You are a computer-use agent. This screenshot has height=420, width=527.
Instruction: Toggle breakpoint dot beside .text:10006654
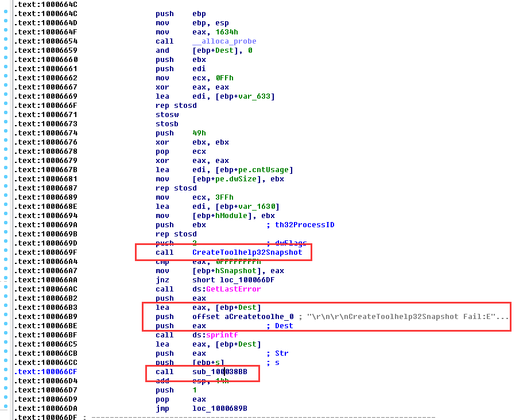[x=6, y=40]
